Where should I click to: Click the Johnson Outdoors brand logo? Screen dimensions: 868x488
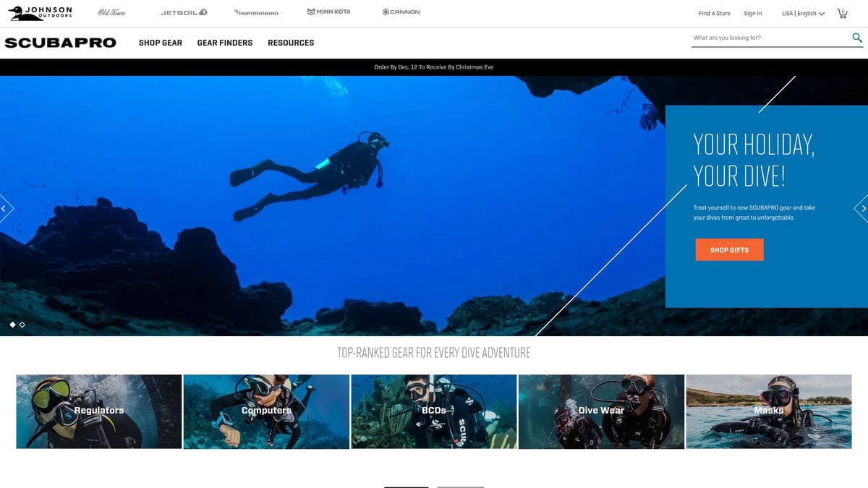(40, 12)
